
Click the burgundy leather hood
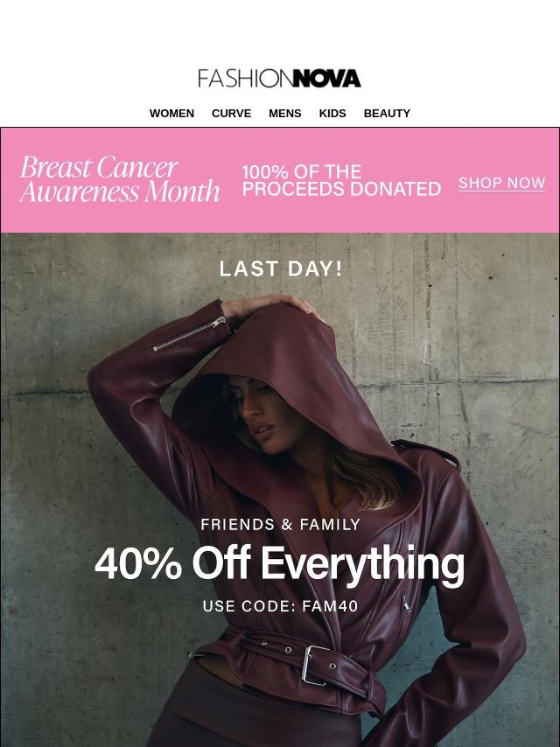tap(305, 381)
